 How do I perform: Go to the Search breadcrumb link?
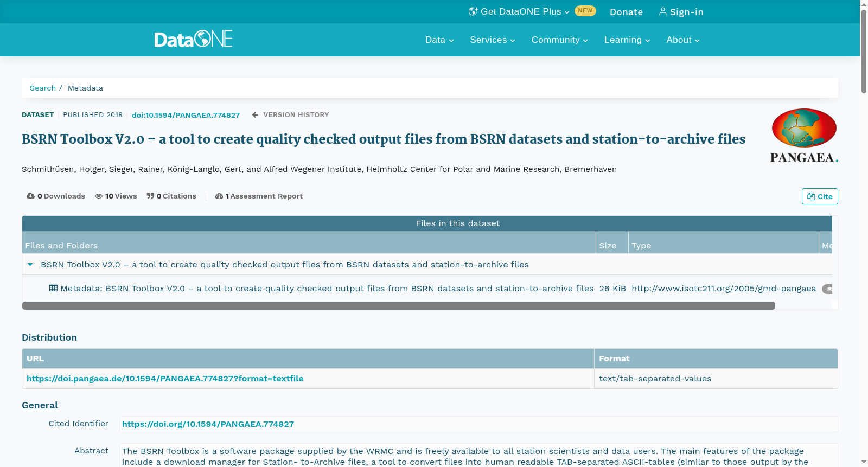coord(43,88)
